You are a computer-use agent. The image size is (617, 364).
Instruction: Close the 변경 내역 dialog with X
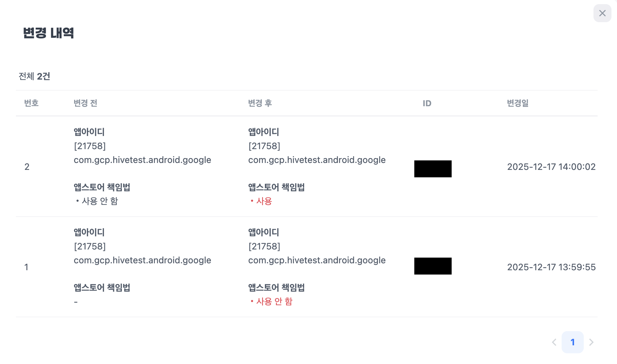coord(602,13)
